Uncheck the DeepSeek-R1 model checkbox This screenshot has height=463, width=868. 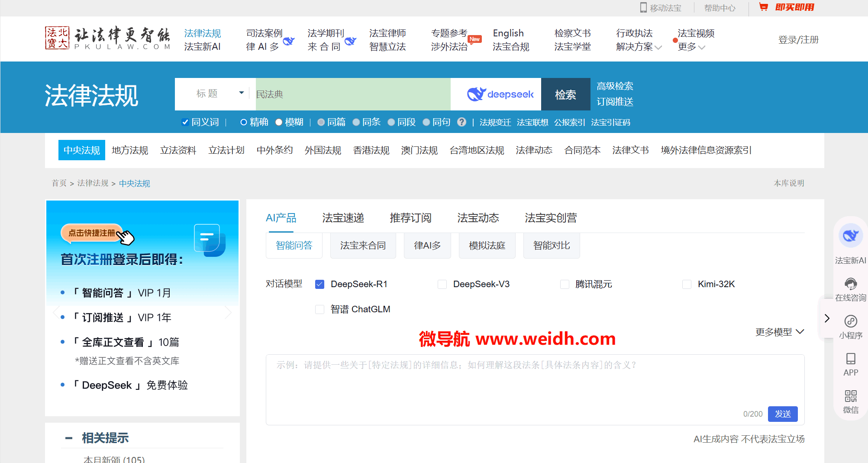(x=319, y=284)
